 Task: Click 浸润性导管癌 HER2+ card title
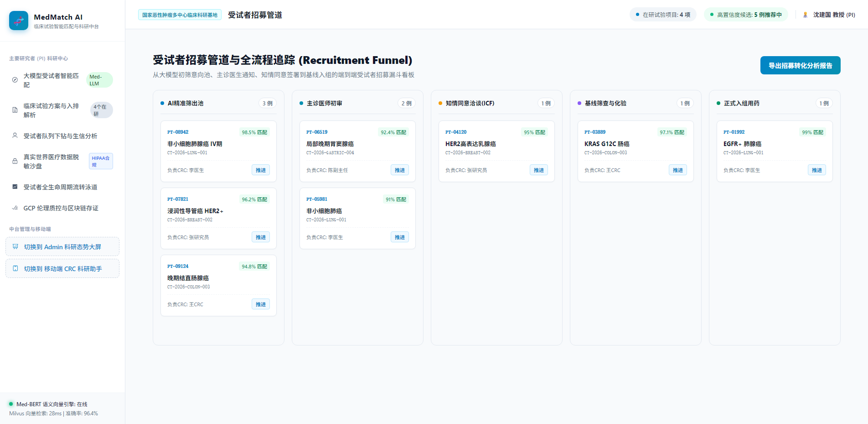click(x=195, y=211)
